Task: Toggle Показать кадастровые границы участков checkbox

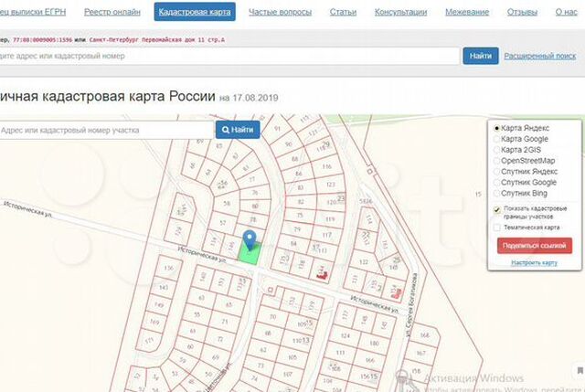Action: click(x=496, y=209)
